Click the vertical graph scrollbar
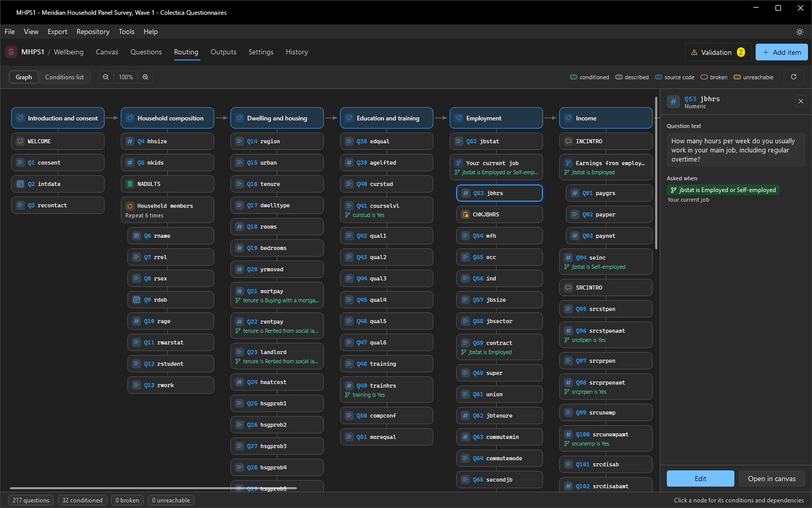 (656, 173)
